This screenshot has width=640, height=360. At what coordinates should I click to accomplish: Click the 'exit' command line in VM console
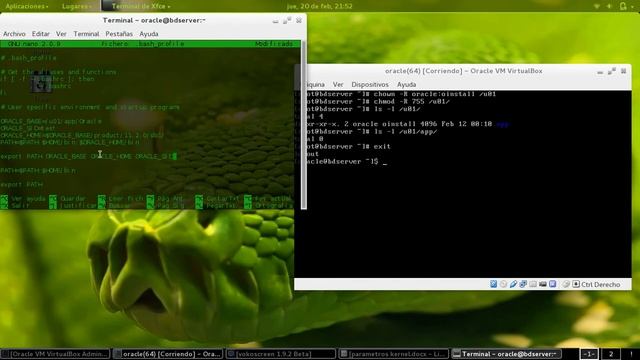click(x=343, y=147)
